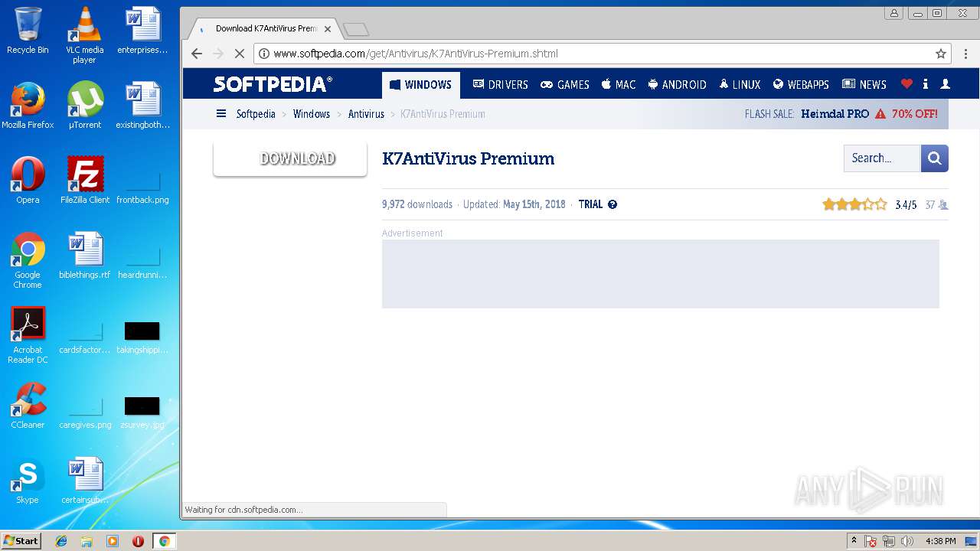The height and width of the screenshot is (551, 980).
Task: Stop page loading with X button
Action: 239,54
